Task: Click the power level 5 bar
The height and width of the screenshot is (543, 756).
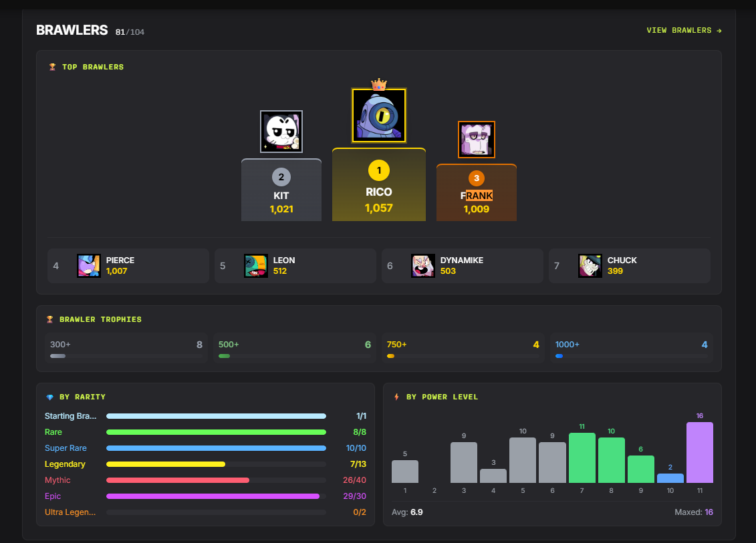Action: click(x=523, y=460)
